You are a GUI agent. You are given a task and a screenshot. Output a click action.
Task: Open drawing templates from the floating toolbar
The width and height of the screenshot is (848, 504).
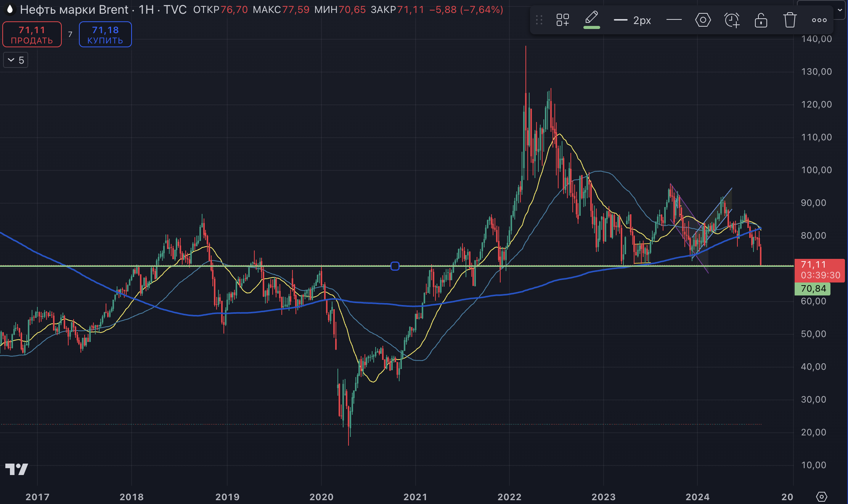[562, 20]
